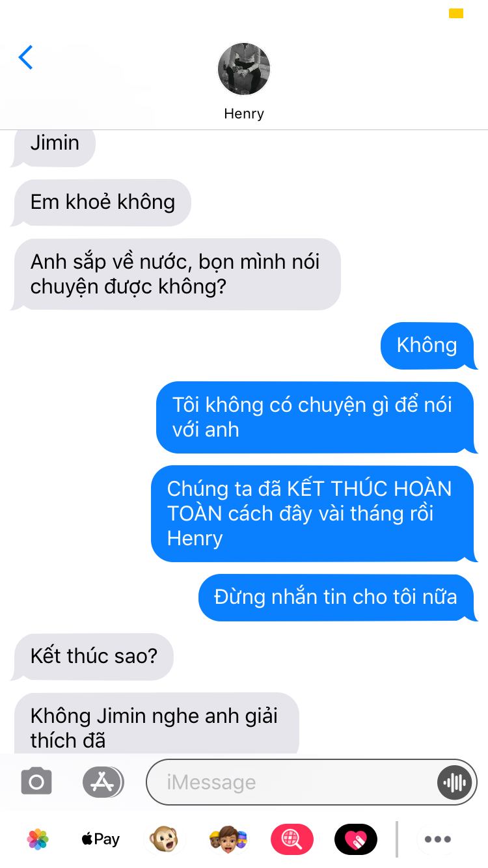Select Apple Pay in app drawer
This screenshot has width=488, height=868.
tap(100, 839)
